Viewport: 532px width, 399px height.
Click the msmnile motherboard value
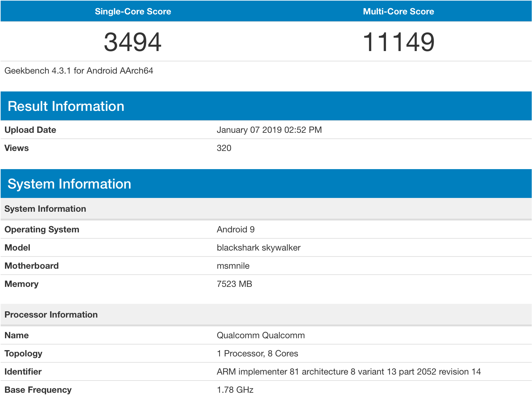tap(233, 266)
